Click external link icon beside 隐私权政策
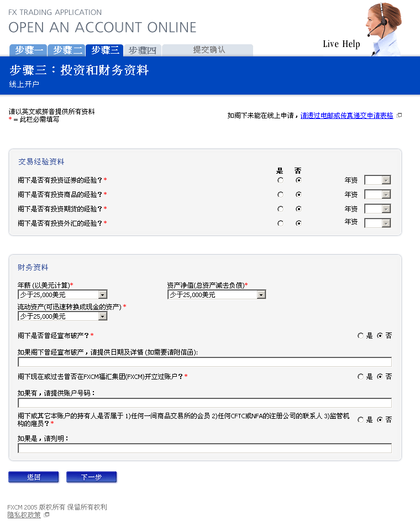 [47, 515]
